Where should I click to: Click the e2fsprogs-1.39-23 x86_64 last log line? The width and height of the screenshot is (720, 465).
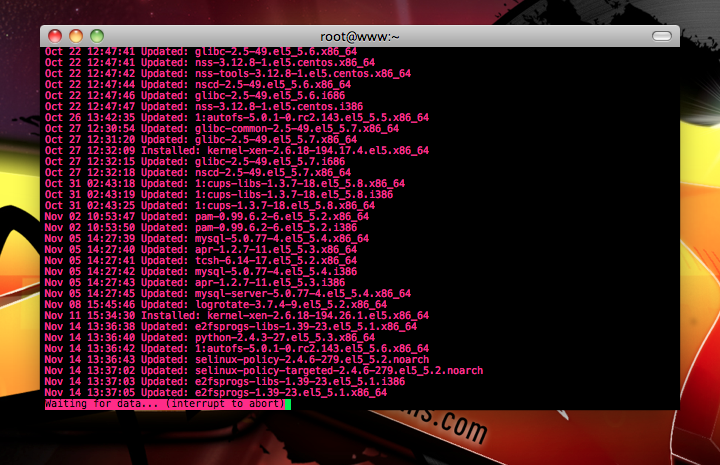[x=216, y=393]
